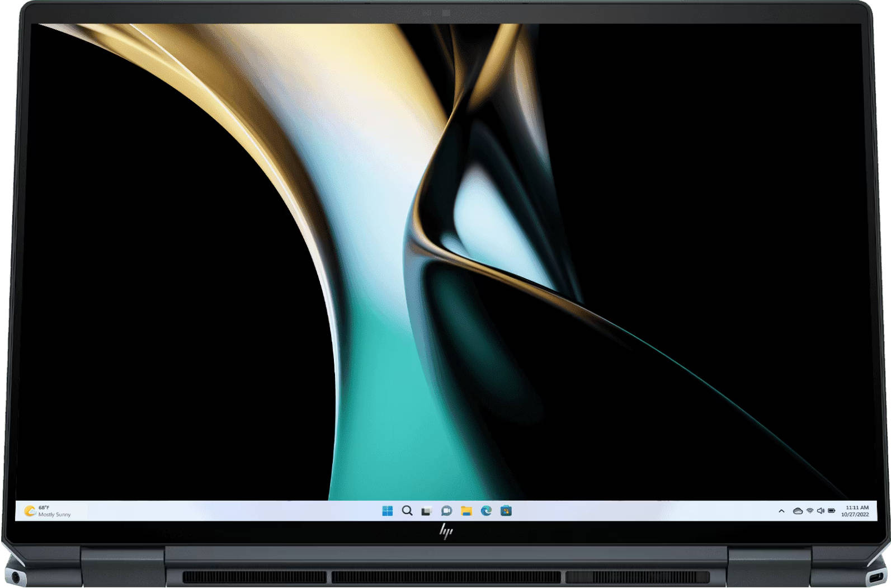The width and height of the screenshot is (891, 588).
Task: Launch Microsoft Edge browser
Action: tap(486, 511)
